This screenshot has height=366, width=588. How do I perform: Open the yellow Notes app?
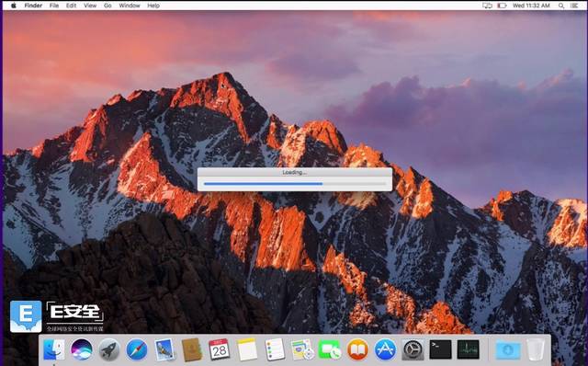tap(247, 349)
